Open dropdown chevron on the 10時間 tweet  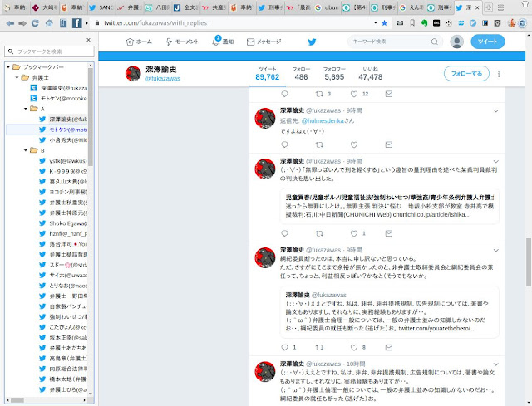[x=496, y=364]
